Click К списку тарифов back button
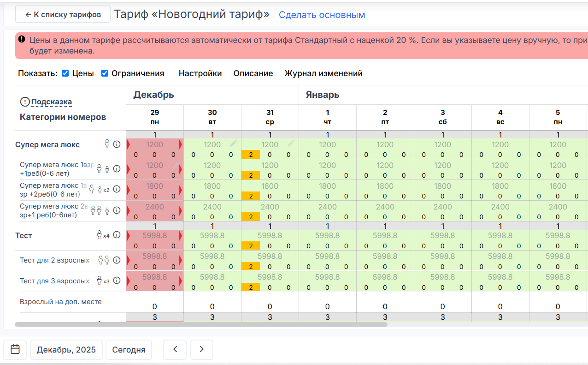Image resolution: width=588 pixels, height=365 pixels. coord(63,14)
